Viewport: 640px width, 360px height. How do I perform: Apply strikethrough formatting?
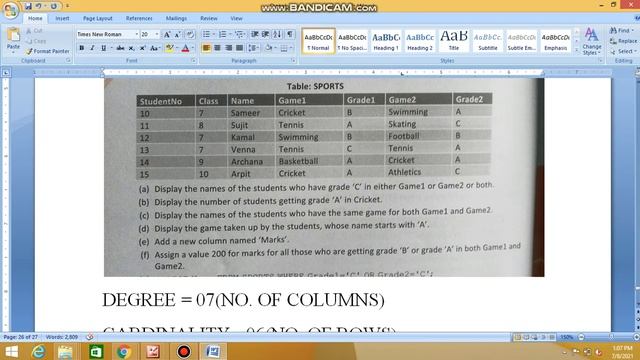tap(120, 48)
